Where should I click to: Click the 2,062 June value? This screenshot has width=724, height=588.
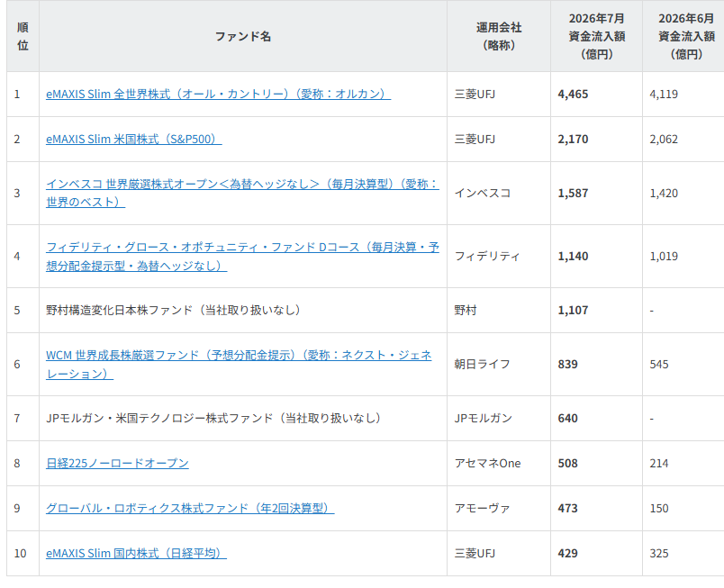[x=664, y=140]
